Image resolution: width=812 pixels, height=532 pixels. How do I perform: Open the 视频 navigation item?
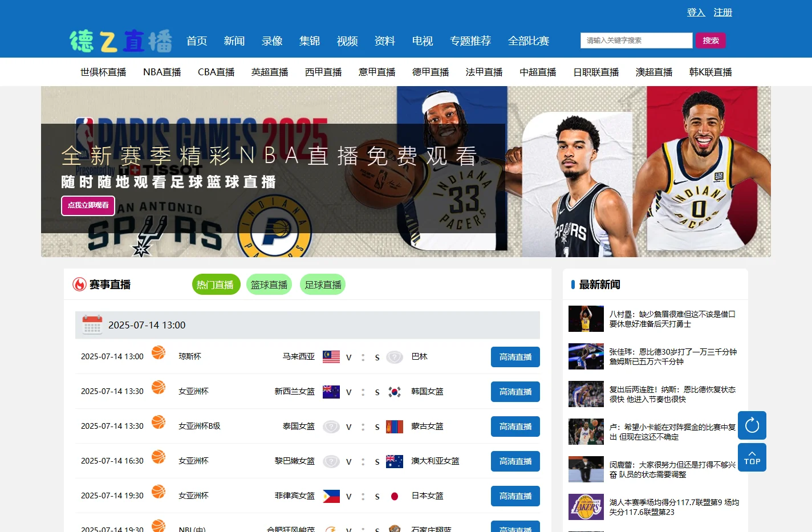click(x=347, y=41)
